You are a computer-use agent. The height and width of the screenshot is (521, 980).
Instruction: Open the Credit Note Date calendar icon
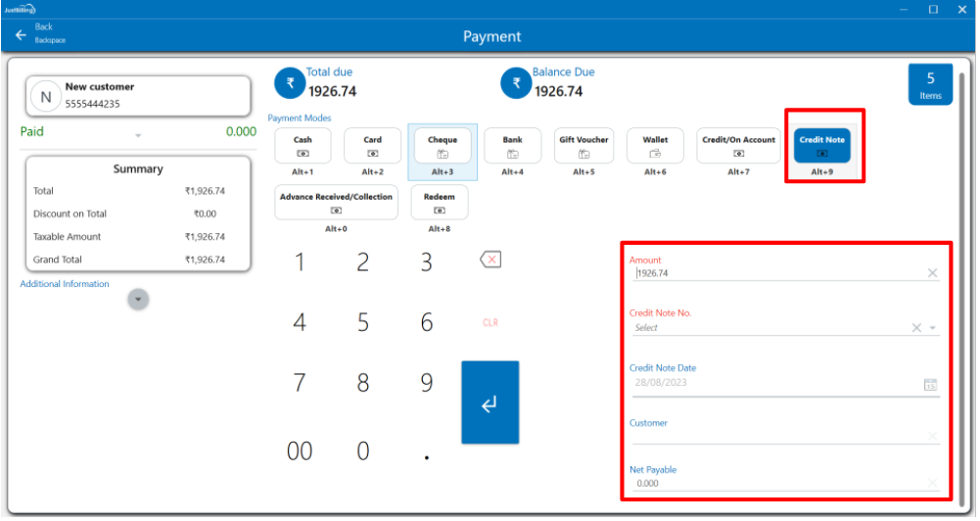[x=930, y=385]
